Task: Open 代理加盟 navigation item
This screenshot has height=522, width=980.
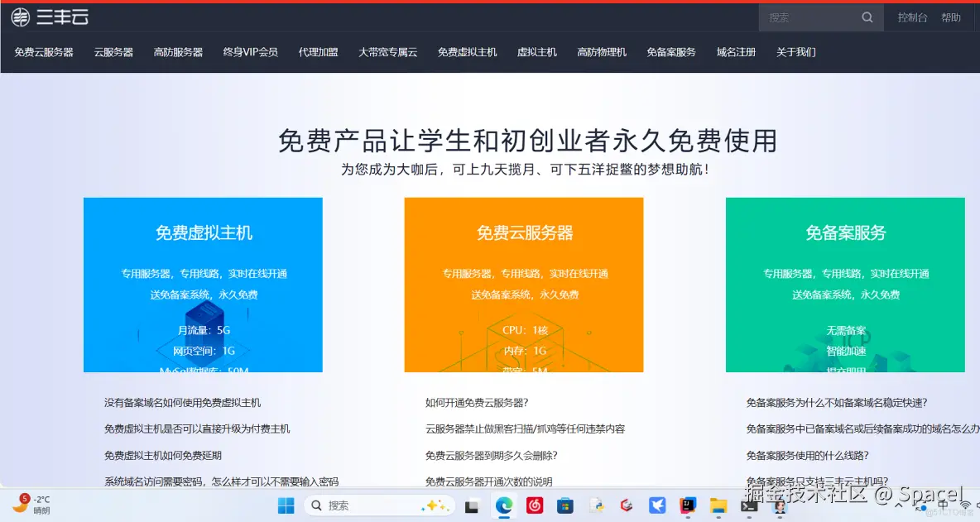Action: point(318,52)
